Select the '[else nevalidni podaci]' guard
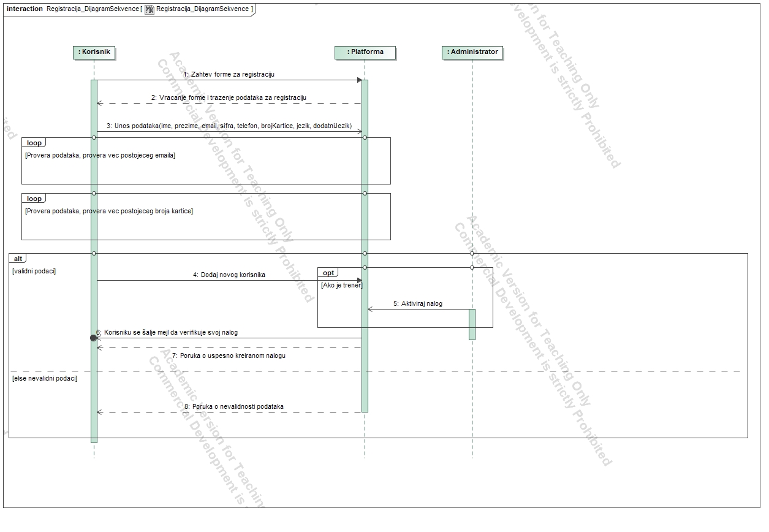The width and height of the screenshot is (769, 532). pyautogui.click(x=45, y=378)
